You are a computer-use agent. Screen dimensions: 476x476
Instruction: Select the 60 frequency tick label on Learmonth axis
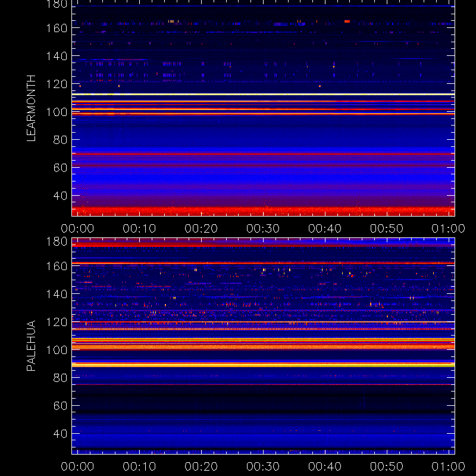(61, 168)
